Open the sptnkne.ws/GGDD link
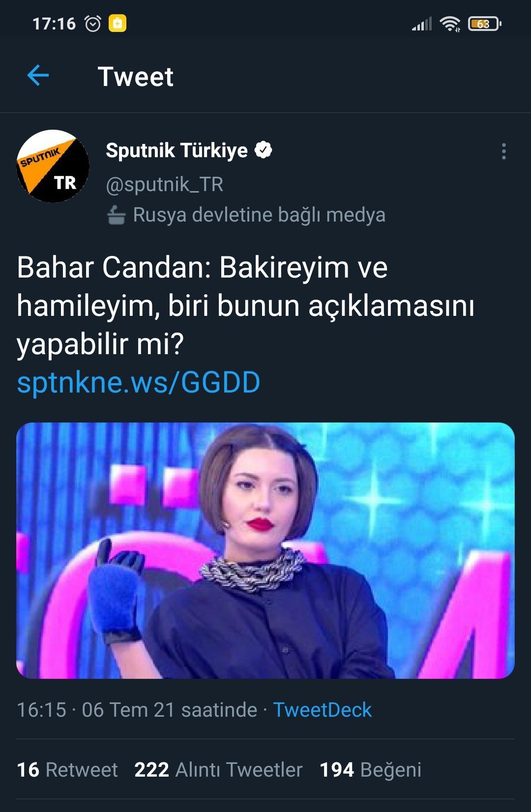 click(x=138, y=382)
